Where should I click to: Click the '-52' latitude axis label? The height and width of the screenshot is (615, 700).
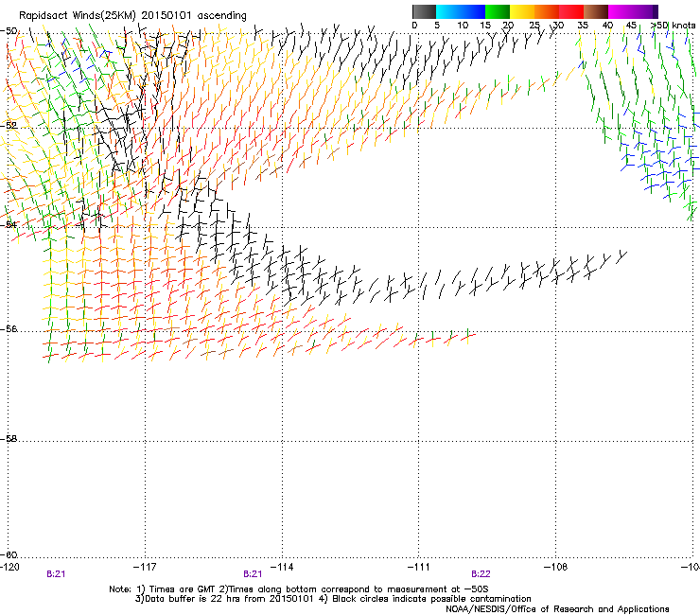click(9, 126)
